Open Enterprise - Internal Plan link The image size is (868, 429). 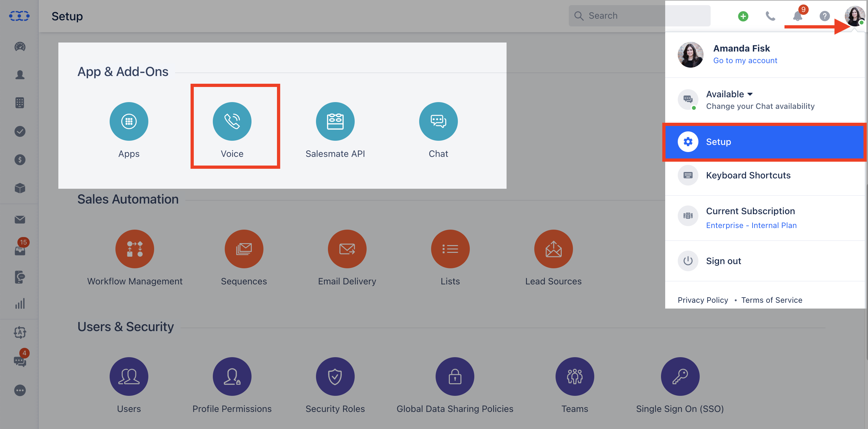click(751, 225)
